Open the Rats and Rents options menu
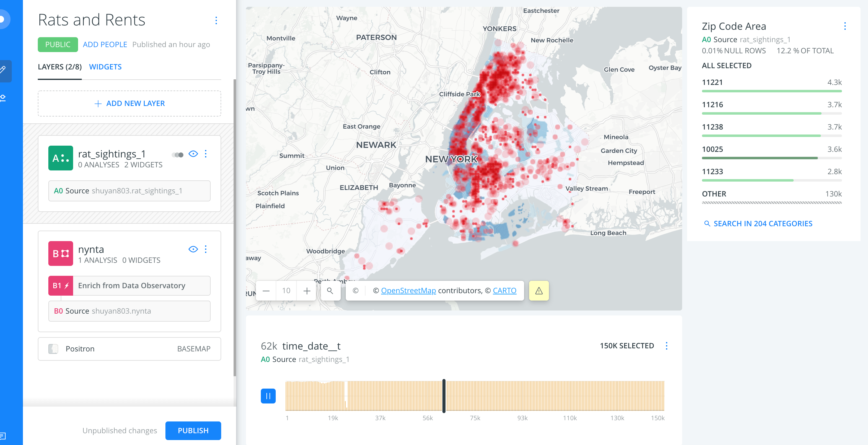The height and width of the screenshot is (445, 868). coord(216,20)
